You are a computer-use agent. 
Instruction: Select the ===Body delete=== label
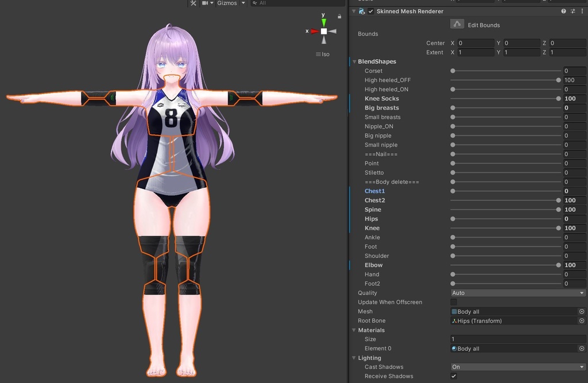pyautogui.click(x=392, y=182)
